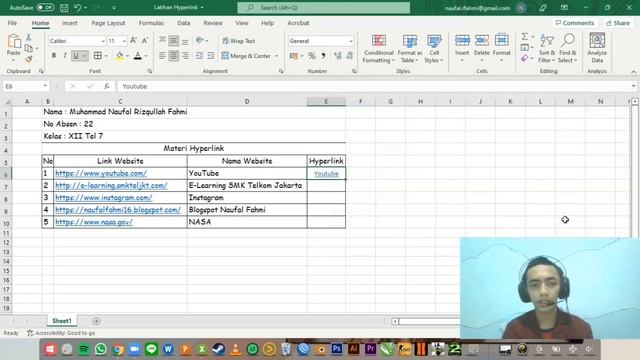Click the Insert Function fx icon
This screenshot has height=360, width=640.
pos(107,86)
